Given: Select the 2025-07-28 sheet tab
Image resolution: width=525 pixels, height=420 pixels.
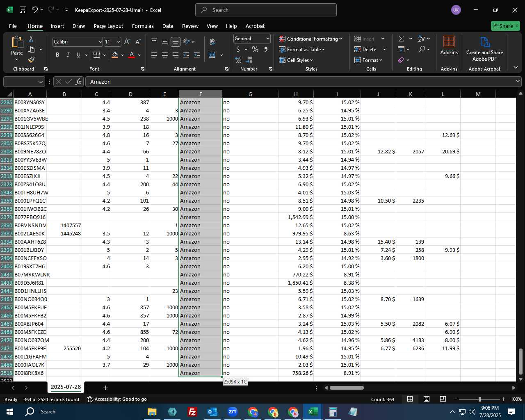Looking at the screenshot, I should 66,387.
